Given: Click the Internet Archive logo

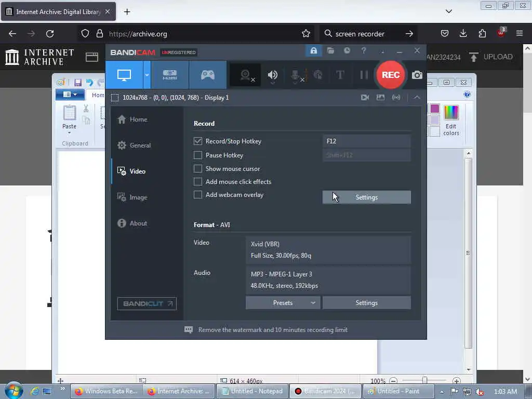Looking at the screenshot, I should [x=39, y=57].
